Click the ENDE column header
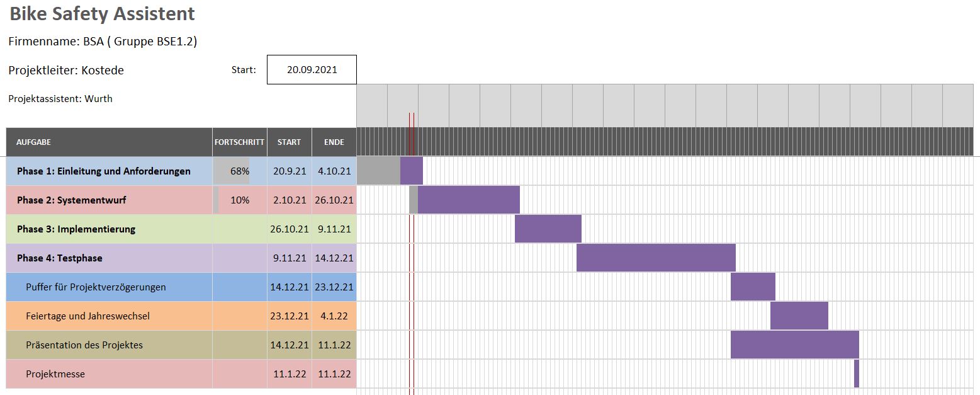Image resolution: width=980 pixels, height=395 pixels. click(x=334, y=142)
